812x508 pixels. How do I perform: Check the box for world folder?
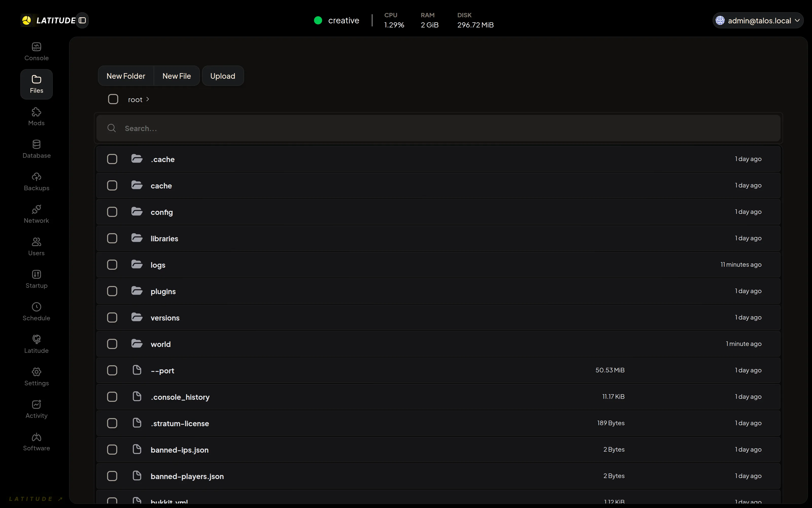pos(112,344)
